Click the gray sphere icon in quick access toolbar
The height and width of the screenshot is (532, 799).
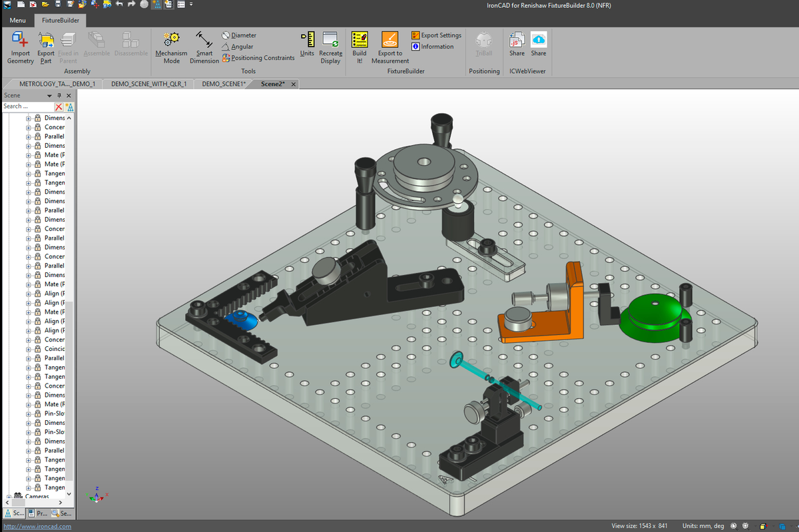[x=144, y=5]
